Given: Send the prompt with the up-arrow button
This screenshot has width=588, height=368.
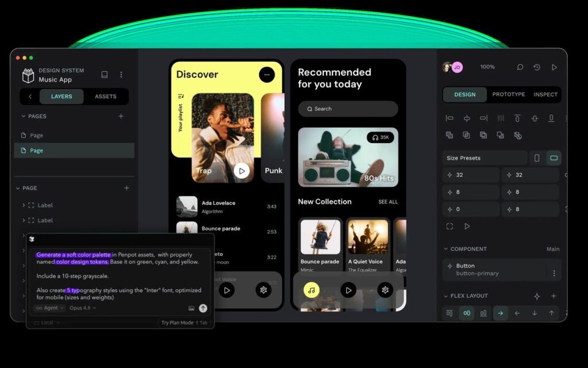Looking at the screenshot, I should point(203,308).
